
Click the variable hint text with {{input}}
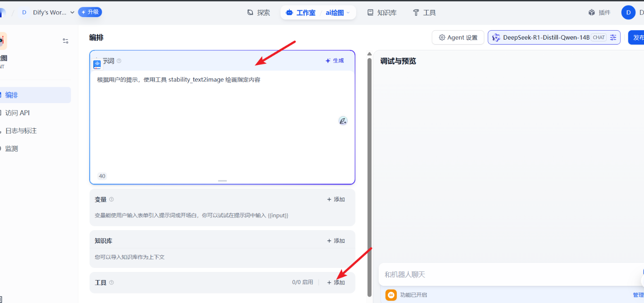point(191,216)
